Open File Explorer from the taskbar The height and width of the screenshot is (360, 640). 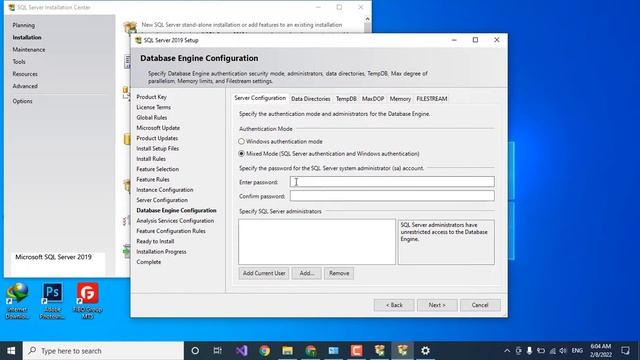pos(287,351)
